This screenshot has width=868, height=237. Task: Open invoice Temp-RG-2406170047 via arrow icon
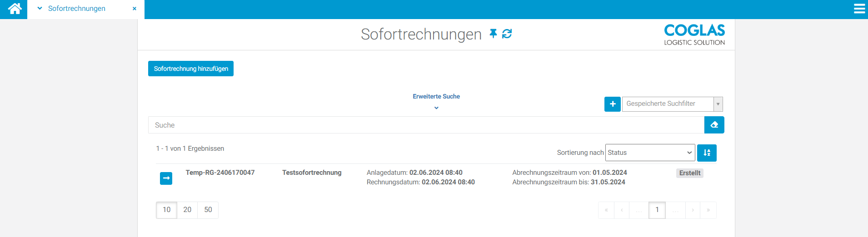[166, 178]
